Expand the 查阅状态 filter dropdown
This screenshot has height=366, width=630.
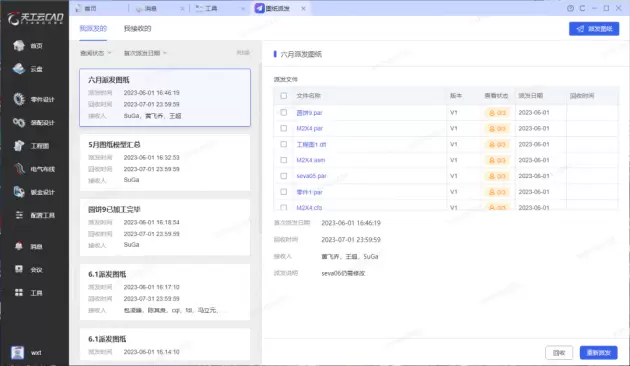click(96, 53)
